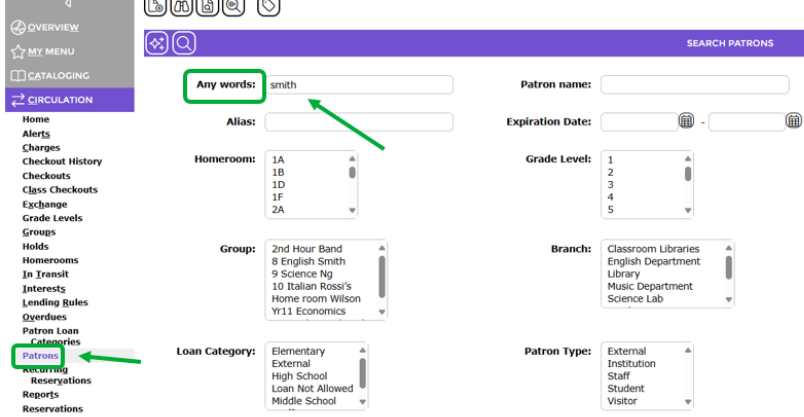This screenshot has width=804, height=417.
Task: Select Visitor patron type
Action: 622,401
